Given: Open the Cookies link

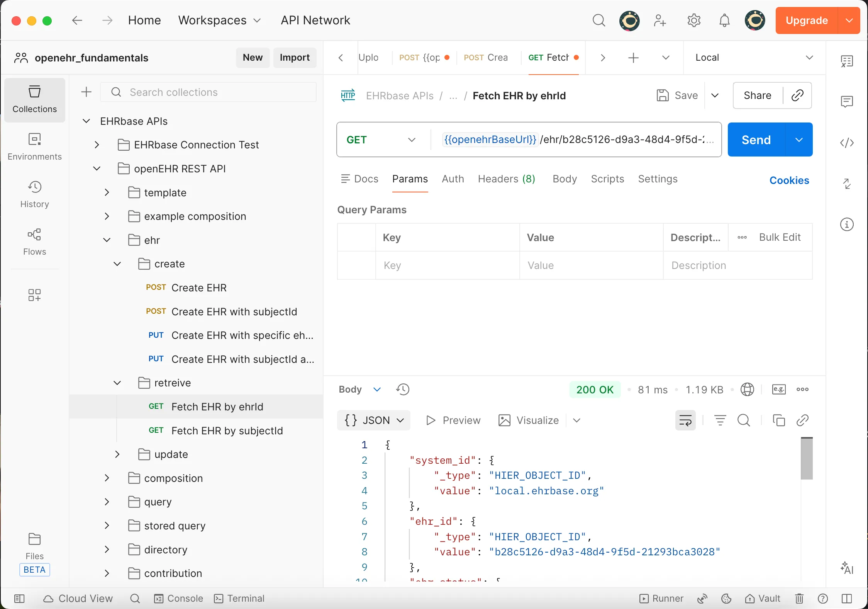Looking at the screenshot, I should [x=789, y=180].
